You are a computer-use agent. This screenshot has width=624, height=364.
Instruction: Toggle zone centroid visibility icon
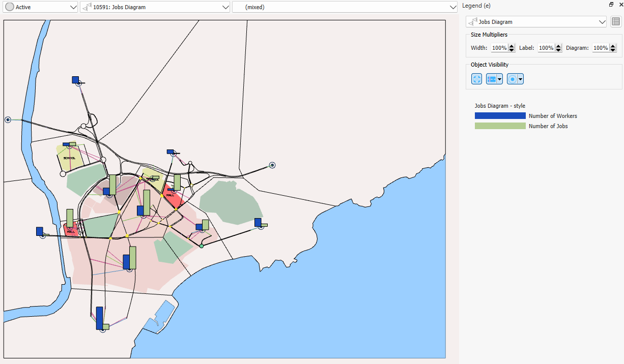coord(512,79)
